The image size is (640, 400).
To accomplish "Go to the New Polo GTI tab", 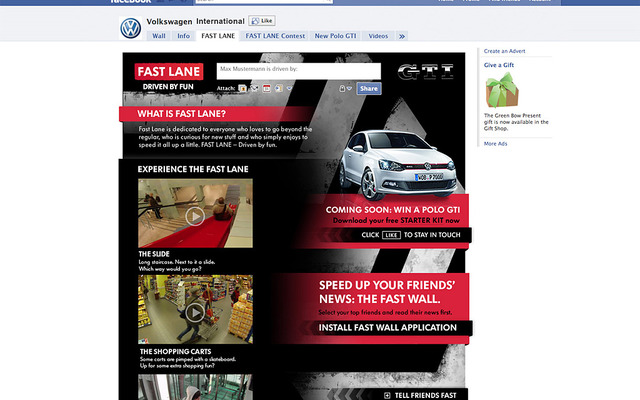I will point(336,36).
